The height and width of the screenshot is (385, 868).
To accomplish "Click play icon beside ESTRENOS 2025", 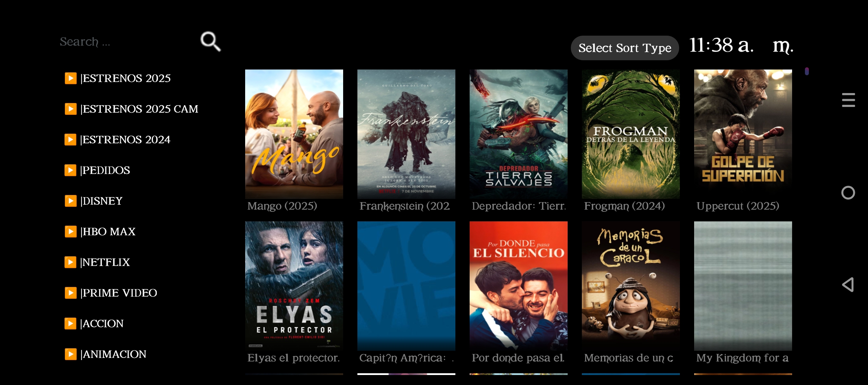I will click(71, 78).
